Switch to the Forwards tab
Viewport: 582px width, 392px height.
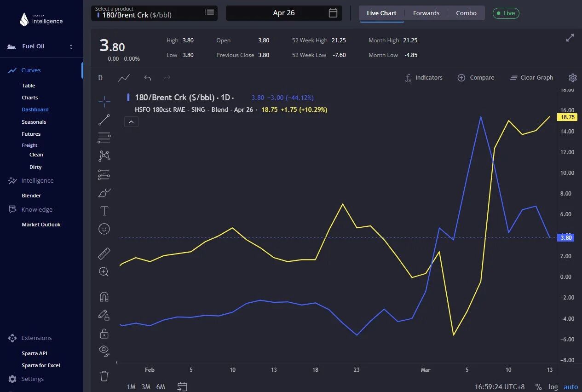426,13
